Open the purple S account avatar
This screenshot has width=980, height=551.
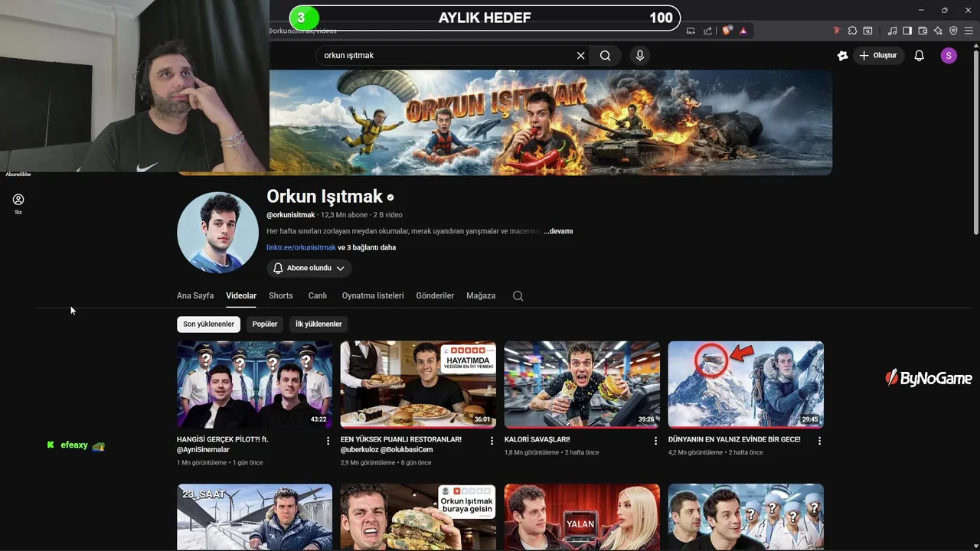click(x=949, y=55)
